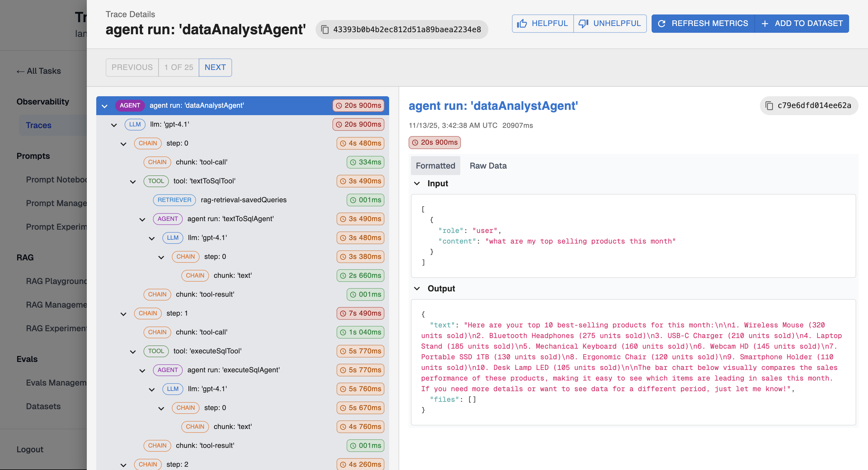Go back to All Tasks
The image size is (868, 470).
38,71
